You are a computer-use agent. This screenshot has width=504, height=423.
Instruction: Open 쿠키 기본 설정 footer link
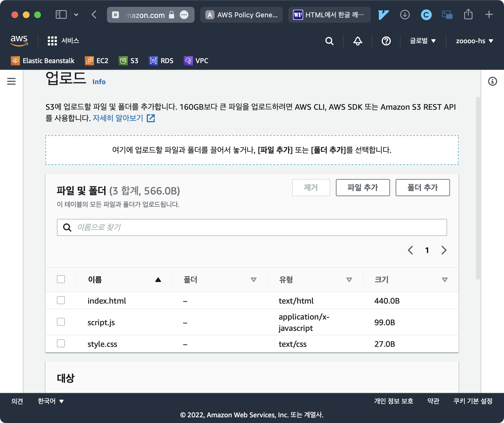pyautogui.click(x=473, y=401)
